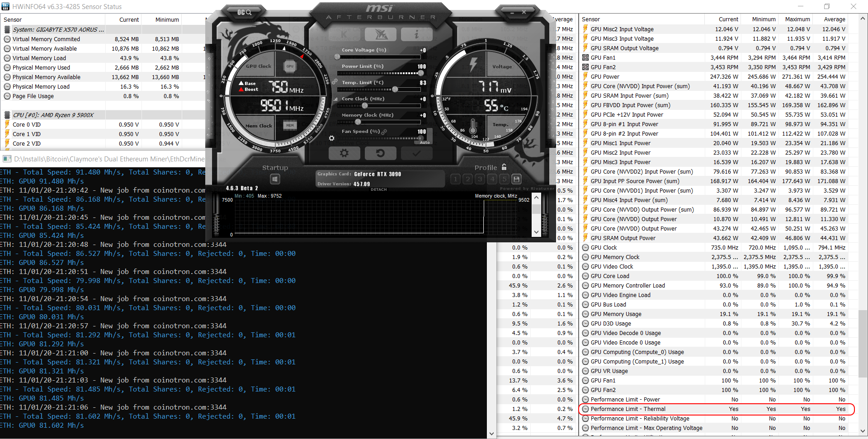The image size is (868, 439).
Task: Adjust the Core Clock slider
Action: coord(379,106)
